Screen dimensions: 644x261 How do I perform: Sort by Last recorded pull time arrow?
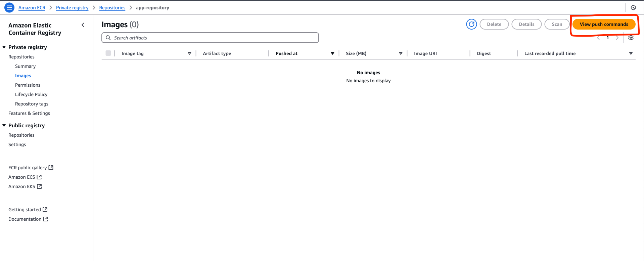tap(631, 53)
